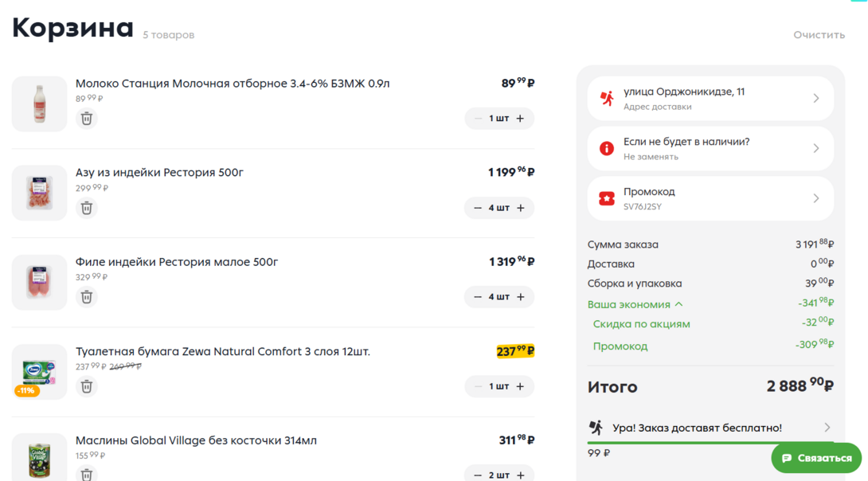Increase quantity of Молоко Станция
The height and width of the screenshot is (481, 868).
520,118
